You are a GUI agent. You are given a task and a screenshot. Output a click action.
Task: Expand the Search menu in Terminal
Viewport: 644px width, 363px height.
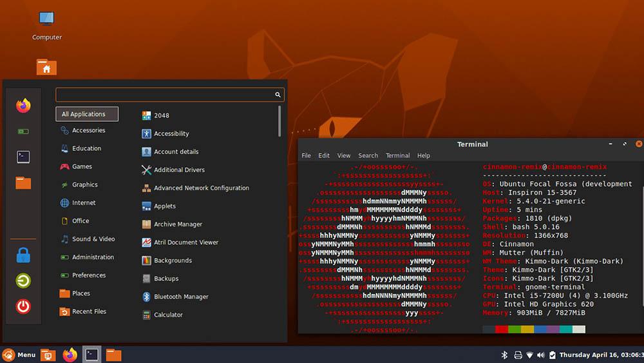click(368, 155)
